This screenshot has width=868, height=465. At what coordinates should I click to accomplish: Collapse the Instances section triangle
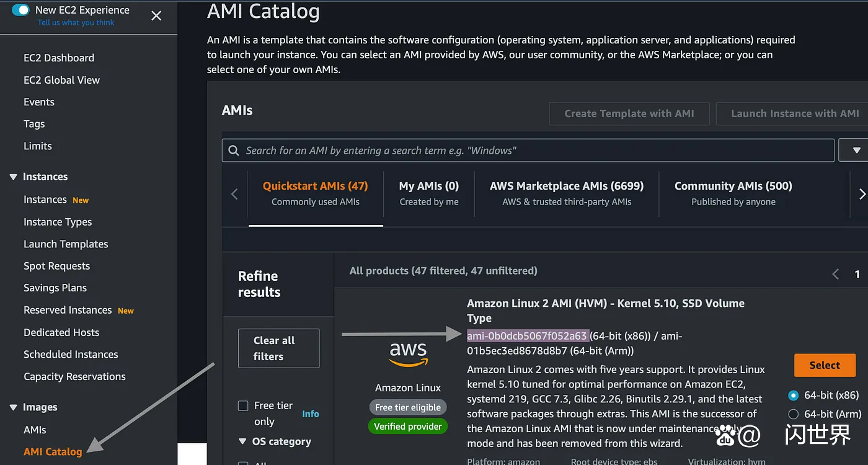[x=13, y=177]
